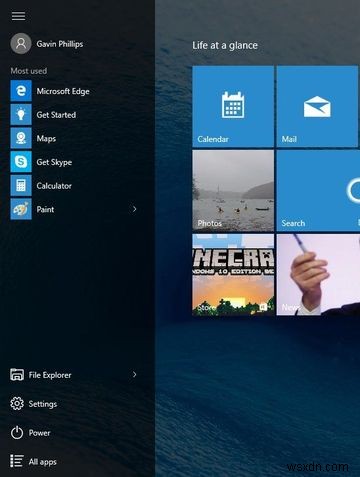
Task: Click the Settings label
Action: [x=43, y=404]
